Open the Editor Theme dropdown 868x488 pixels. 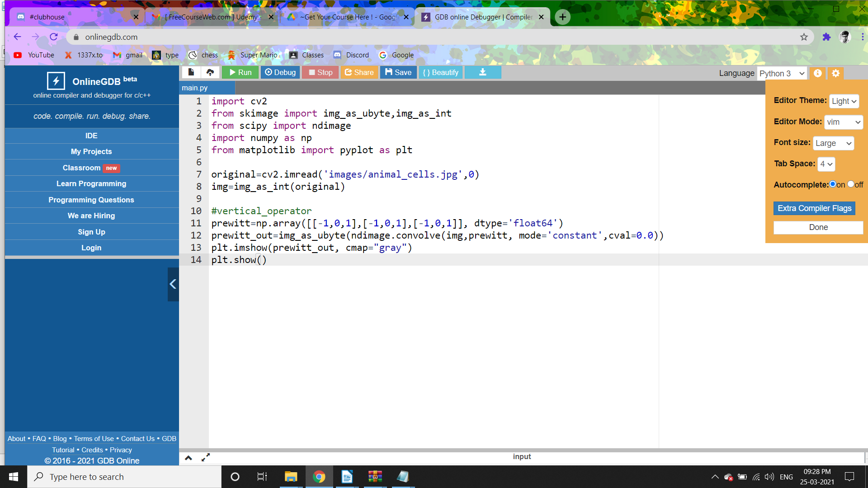tap(844, 101)
